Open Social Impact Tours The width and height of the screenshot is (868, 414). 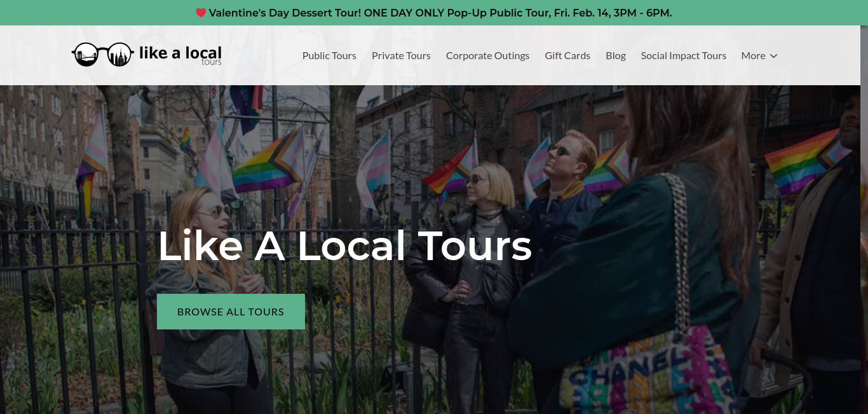(x=683, y=56)
